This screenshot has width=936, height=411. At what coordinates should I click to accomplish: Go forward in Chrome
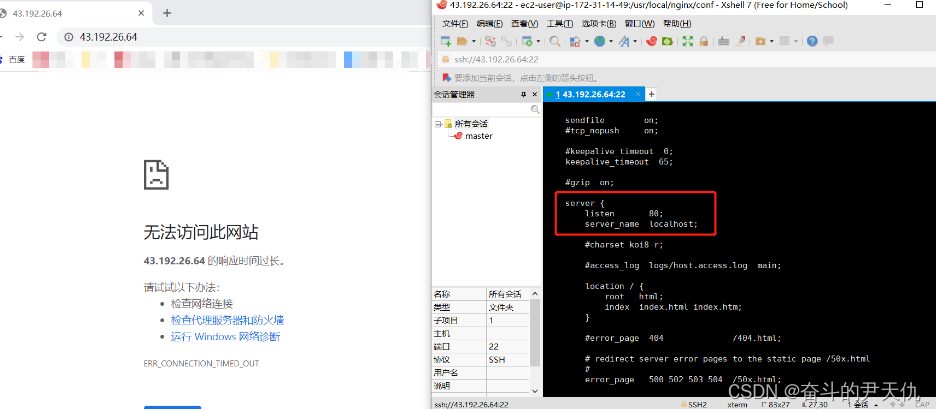[19, 37]
